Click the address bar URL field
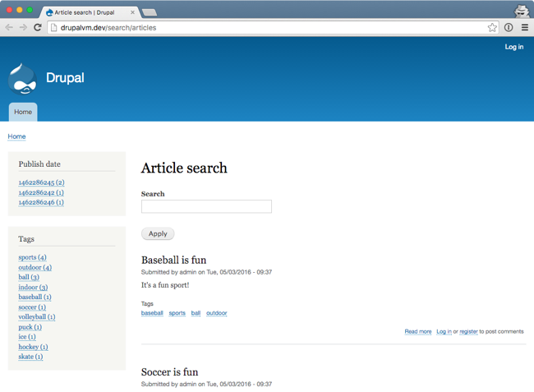The image size is (534, 392). (x=273, y=28)
